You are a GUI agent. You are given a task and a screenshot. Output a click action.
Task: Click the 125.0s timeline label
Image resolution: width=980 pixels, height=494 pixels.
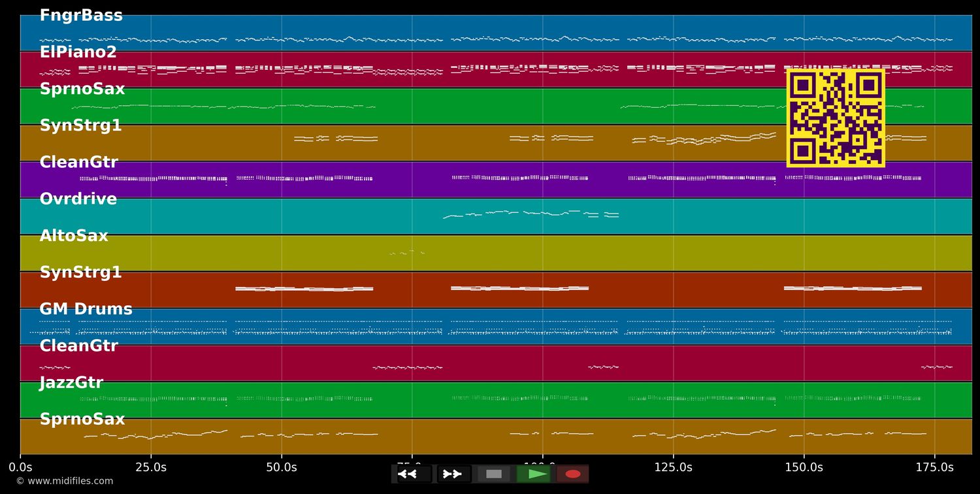673,467
